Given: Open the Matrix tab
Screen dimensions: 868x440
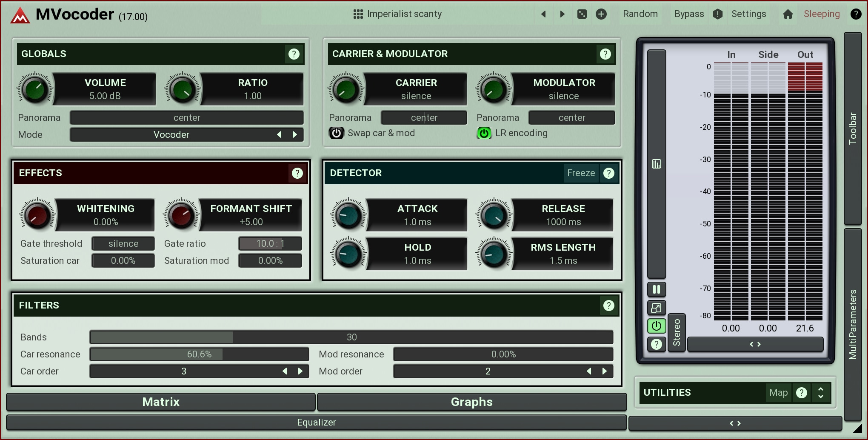Looking at the screenshot, I should tap(161, 402).
